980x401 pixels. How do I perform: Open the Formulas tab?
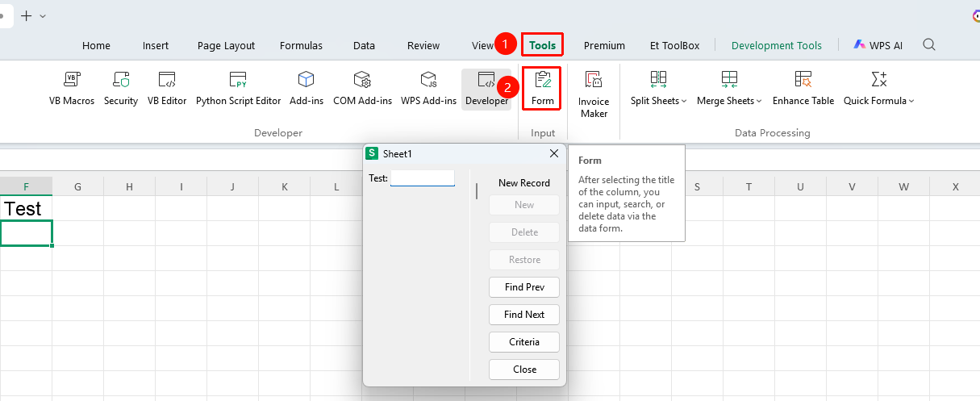click(x=301, y=46)
